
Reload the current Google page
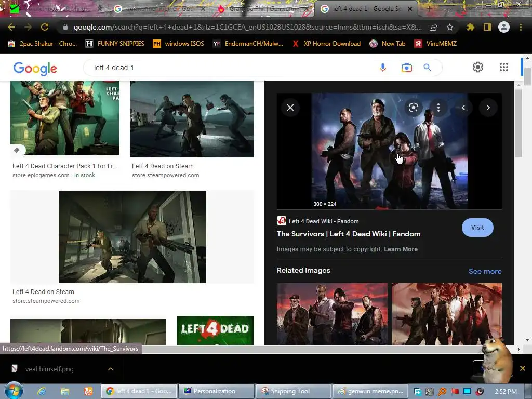point(45,27)
